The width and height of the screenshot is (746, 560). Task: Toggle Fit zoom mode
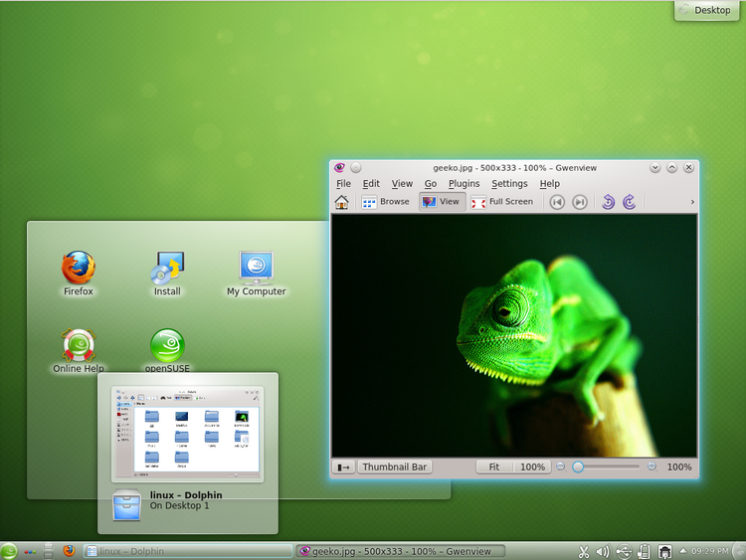[x=494, y=467]
